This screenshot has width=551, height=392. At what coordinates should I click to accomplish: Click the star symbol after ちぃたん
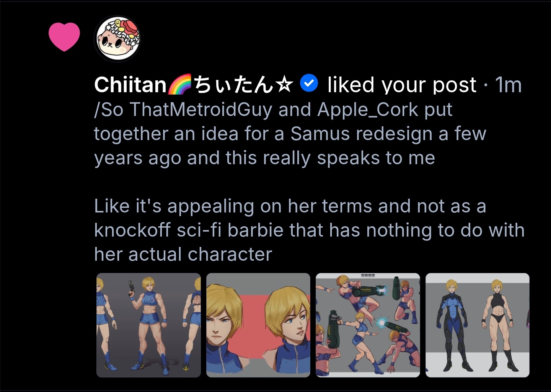click(285, 85)
